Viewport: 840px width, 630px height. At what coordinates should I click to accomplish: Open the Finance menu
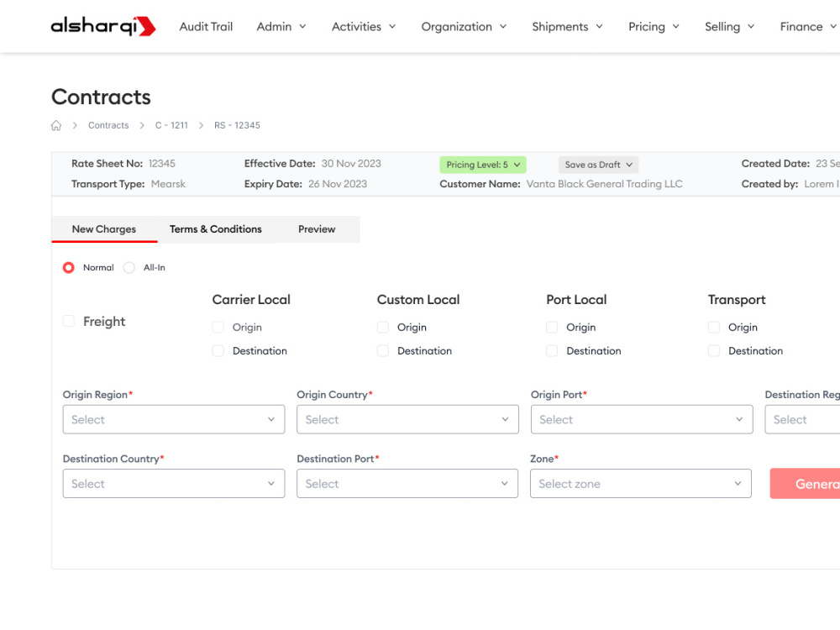[x=808, y=27]
